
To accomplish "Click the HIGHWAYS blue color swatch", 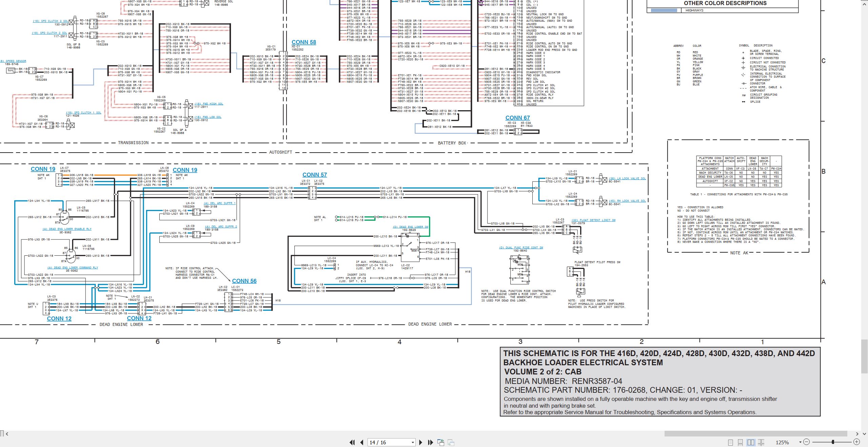I will 664,11.
